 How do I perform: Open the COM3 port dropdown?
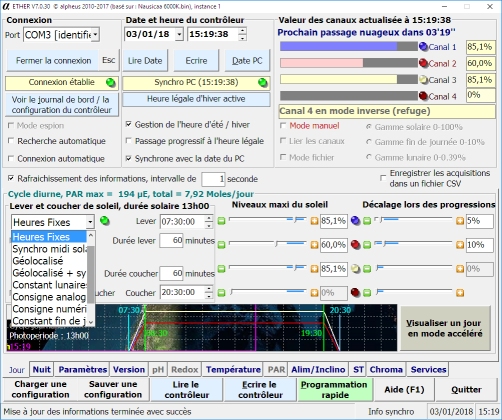point(95,35)
